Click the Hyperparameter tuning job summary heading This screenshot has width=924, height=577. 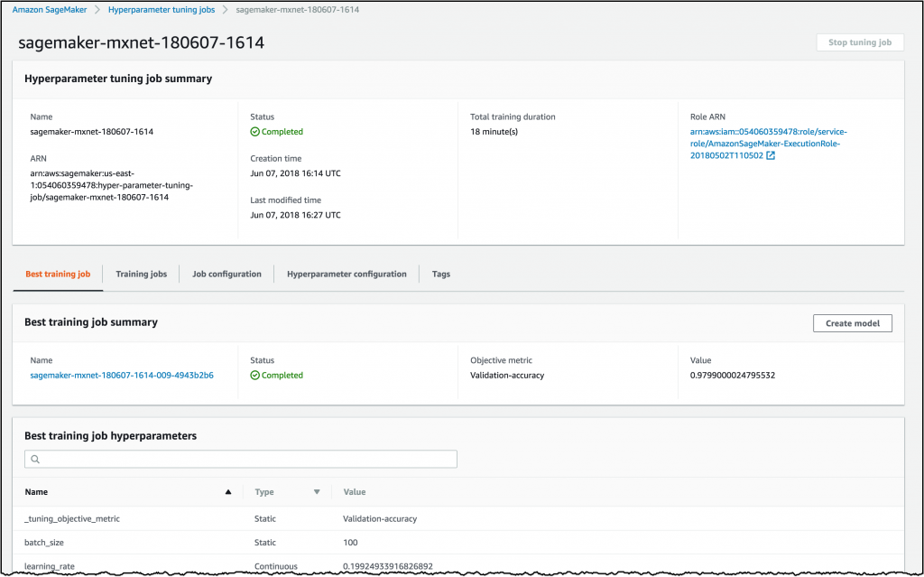click(118, 79)
